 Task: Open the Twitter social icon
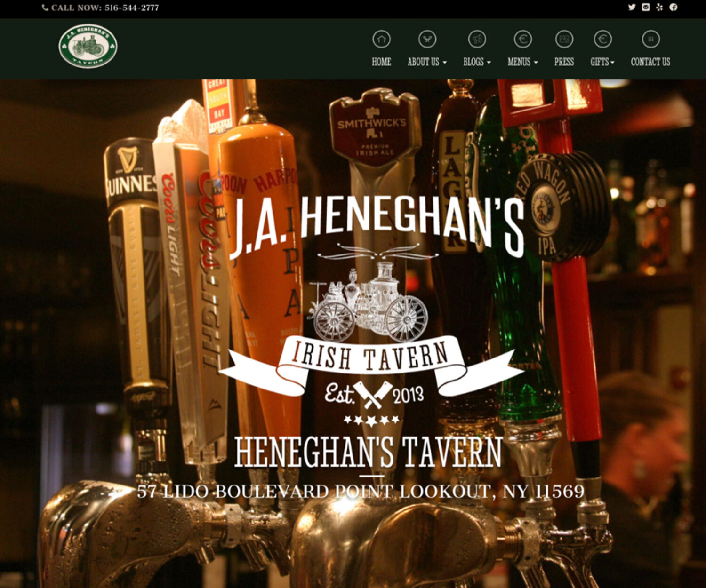[x=632, y=7]
